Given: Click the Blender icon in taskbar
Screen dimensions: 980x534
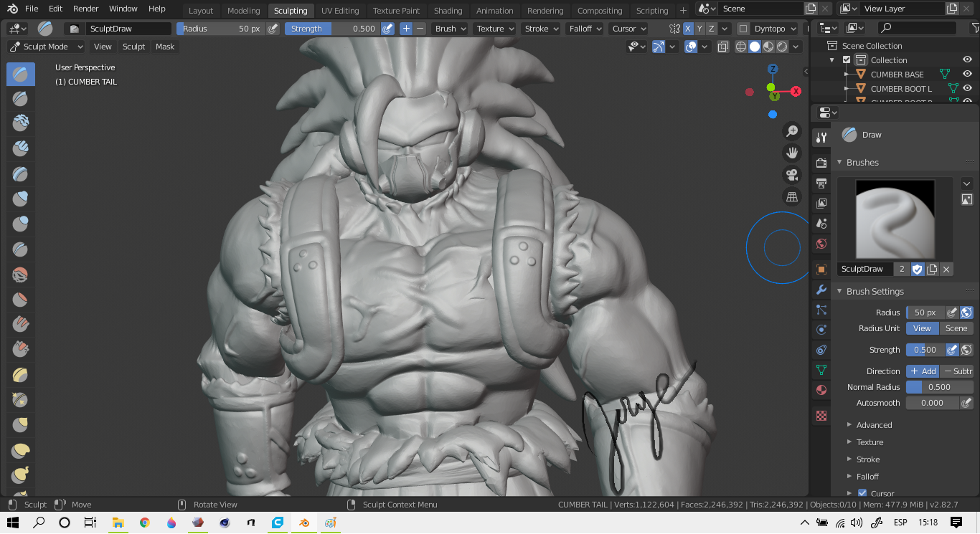Looking at the screenshot, I should [x=304, y=523].
